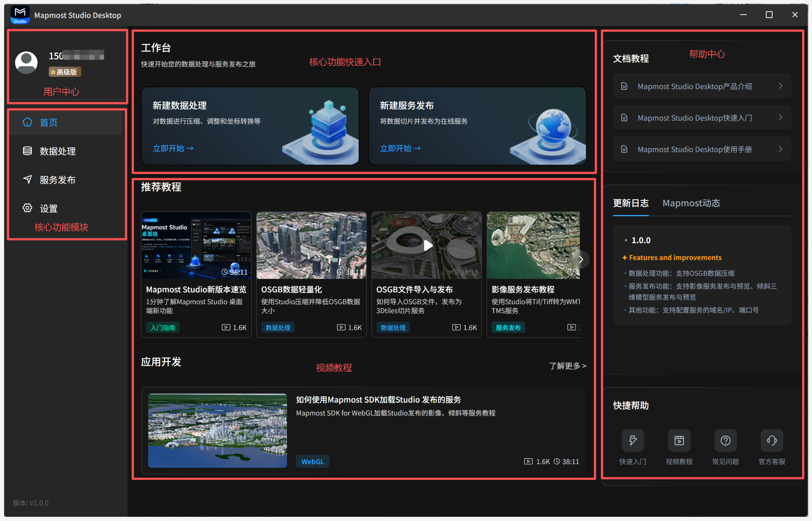This screenshot has height=521, width=812.
Task: Click the Mapmost Studio新版本速览 title
Action: point(196,289)
